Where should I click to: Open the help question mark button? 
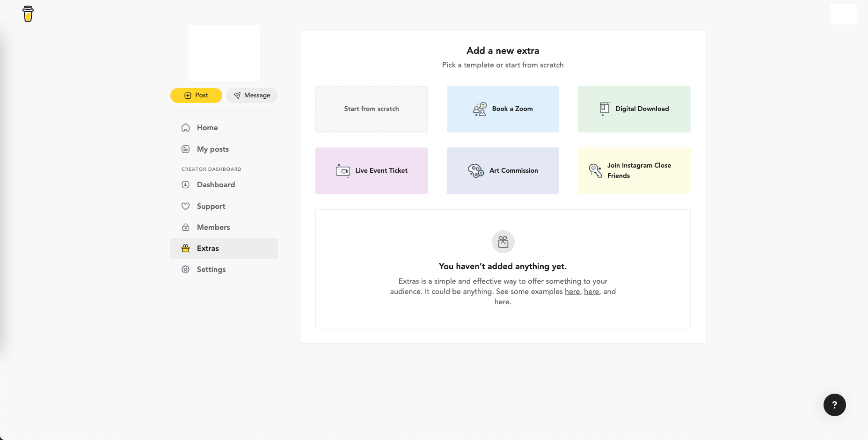coord(835,405)
